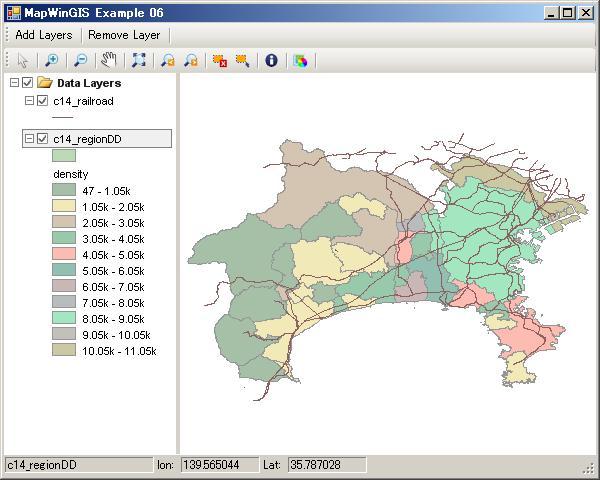Viewport: 600px width, 480px height.
Task: Toggle visibility of c14_railroad layer
Action: (43, 101)
